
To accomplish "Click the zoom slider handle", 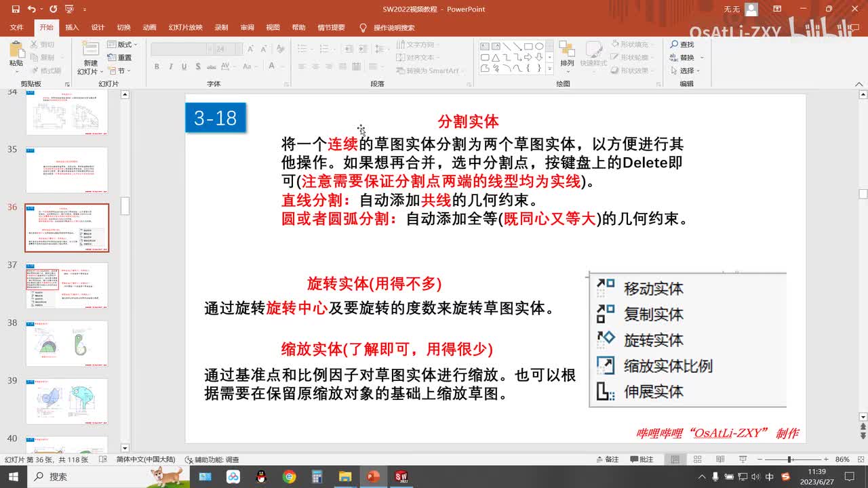I will (790, 459).
